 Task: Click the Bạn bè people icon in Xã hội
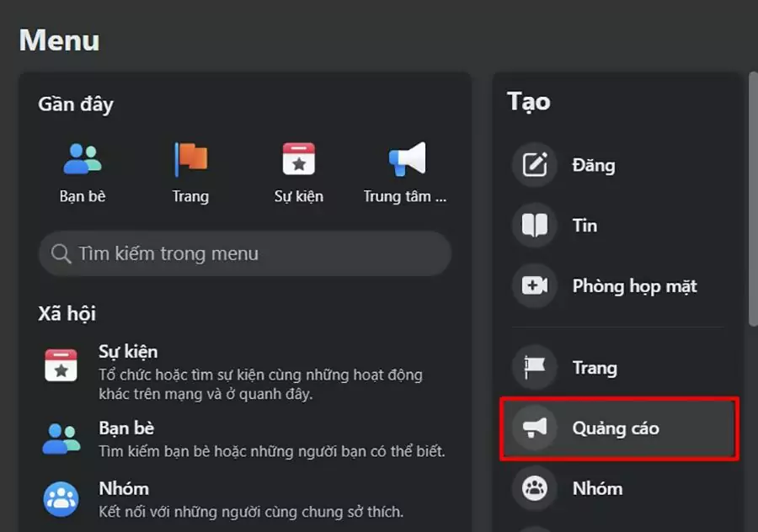[61, 439]
